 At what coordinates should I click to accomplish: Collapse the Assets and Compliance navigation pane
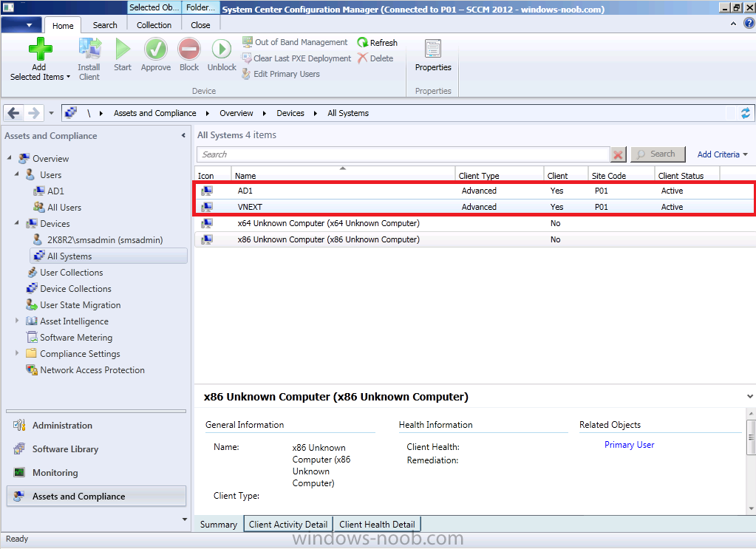pos(183,135)
